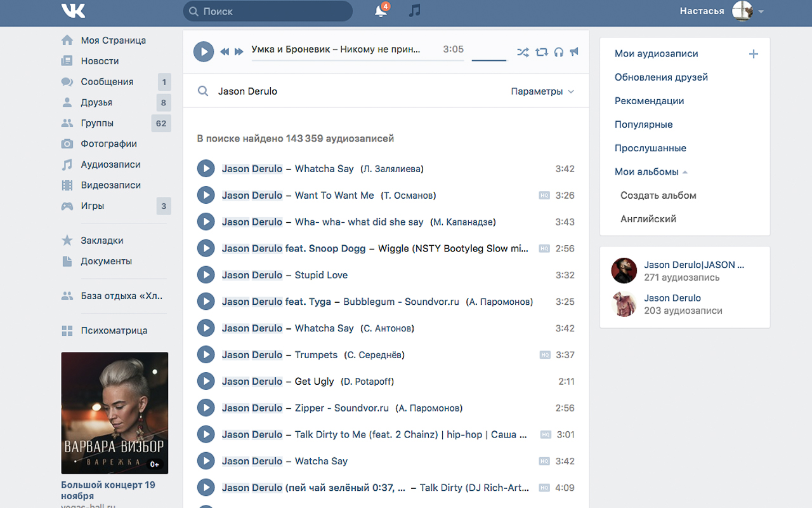Image resolution: width=812 pixels, height=508 pixels.
Task: Click uploader name Т. Османов
Action: tap(409, 196)
